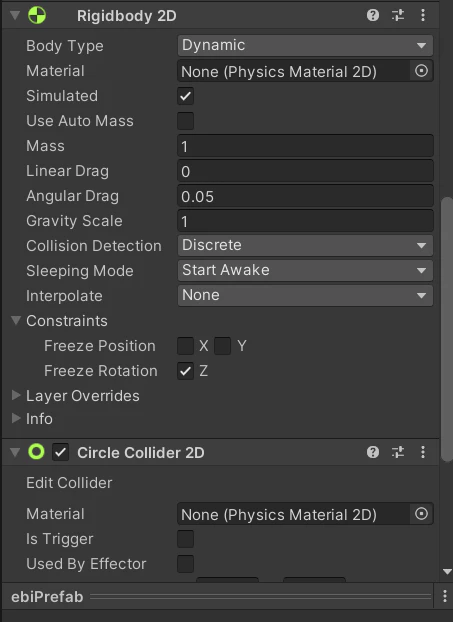Disable the Simulated checkbox
This screenshot has height=622, width=453.
(186, 96)
